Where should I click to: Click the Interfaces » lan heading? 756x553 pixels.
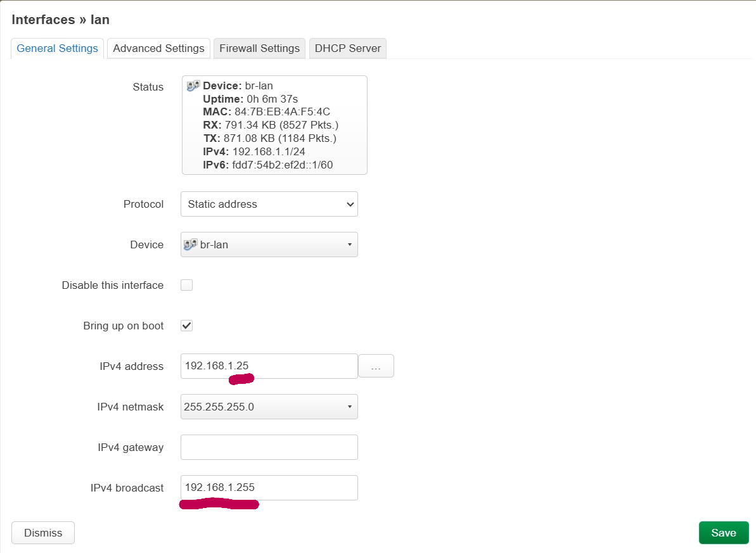click(x=61, y=20)
